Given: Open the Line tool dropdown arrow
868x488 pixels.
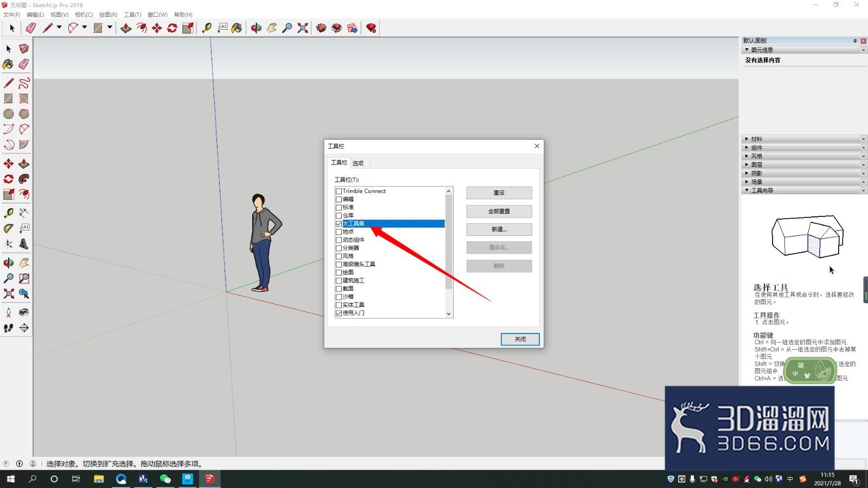Looking at the screenshot, I should [x=59, y=28].
